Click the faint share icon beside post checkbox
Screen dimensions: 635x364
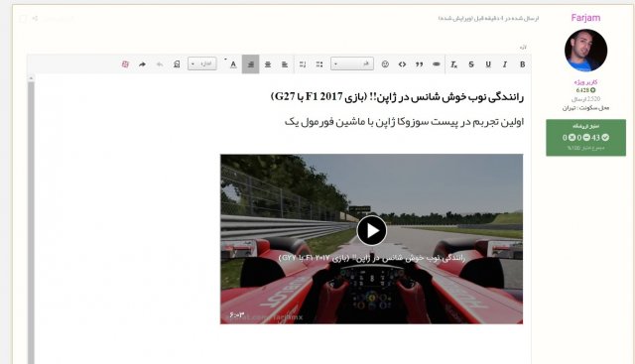click(x=35, y=19)
